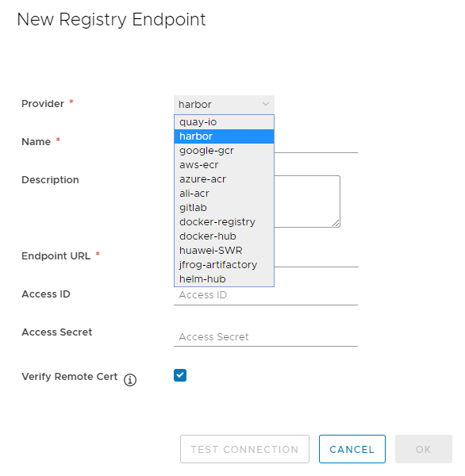Select ali-acr from provider options
The height and width of the screenshot is (476, 465).
(x=224, y=194)
